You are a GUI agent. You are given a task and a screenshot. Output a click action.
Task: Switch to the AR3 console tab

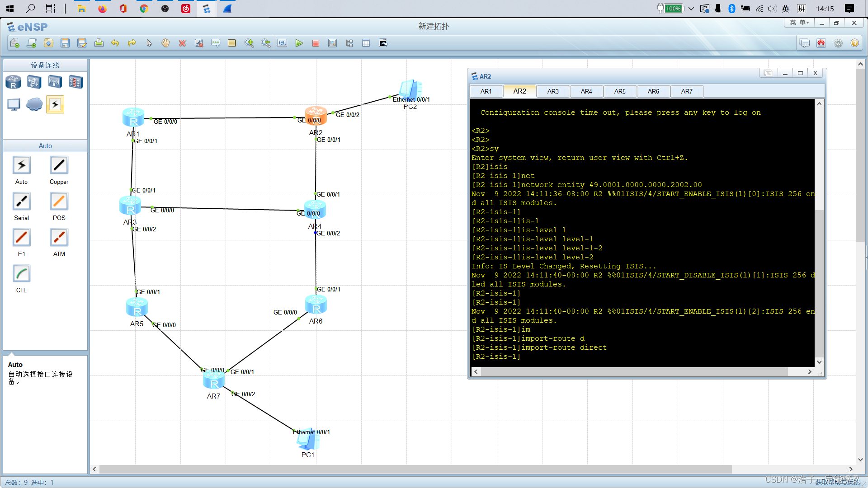click(552, 91)
